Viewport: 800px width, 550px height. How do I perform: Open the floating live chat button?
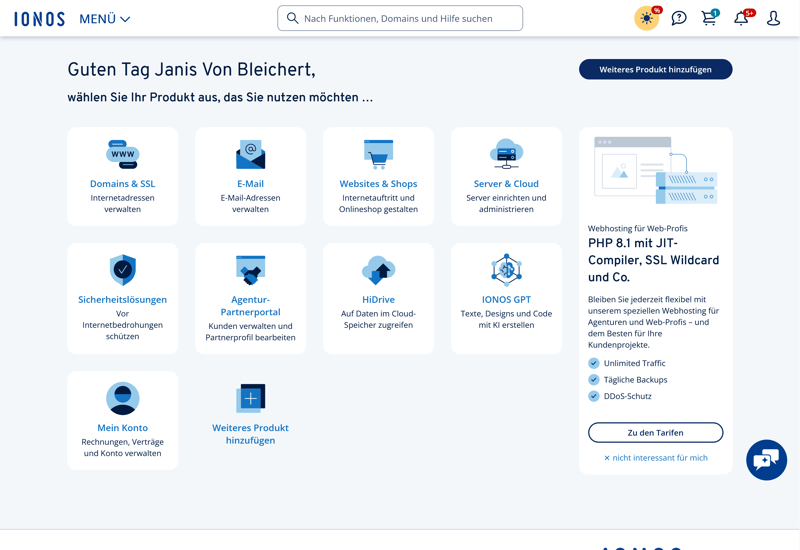pyautogui.click(x=766, y=460)
